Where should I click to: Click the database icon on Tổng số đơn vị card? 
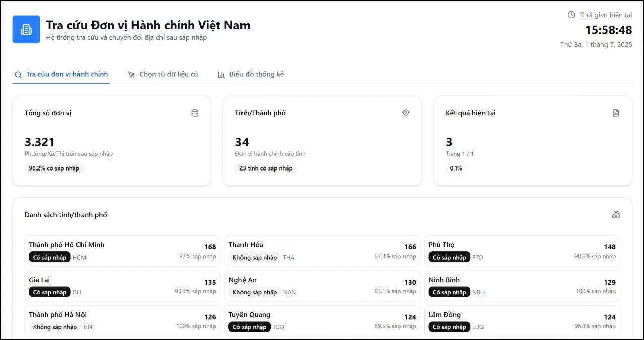point(195,113)
